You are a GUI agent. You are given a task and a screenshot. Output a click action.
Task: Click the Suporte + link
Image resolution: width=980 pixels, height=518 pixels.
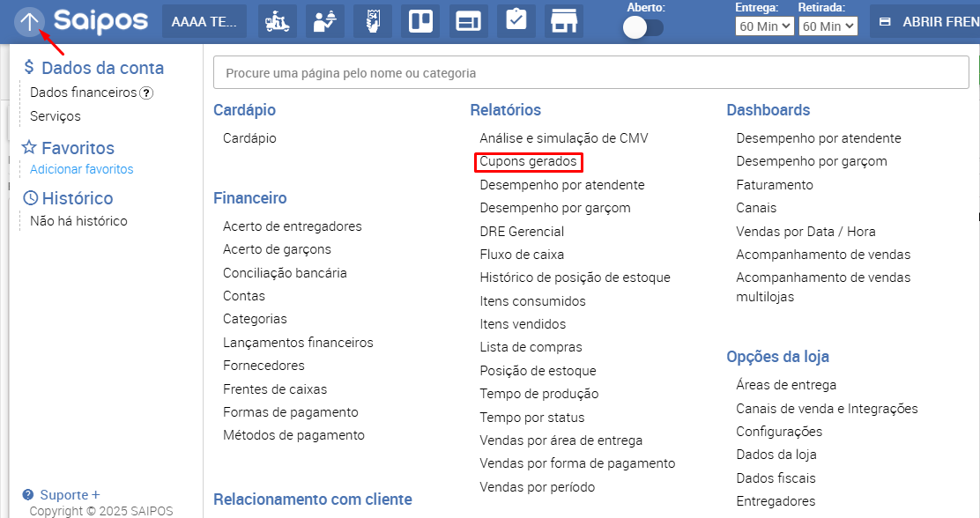(70, 495)
